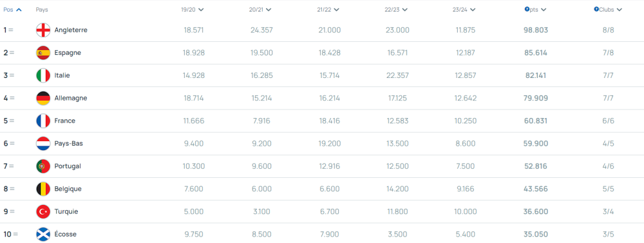Click the Germany flag icon
Viewport: 644px width, 243px height.
pyautogui.click(x=43, y=98)
